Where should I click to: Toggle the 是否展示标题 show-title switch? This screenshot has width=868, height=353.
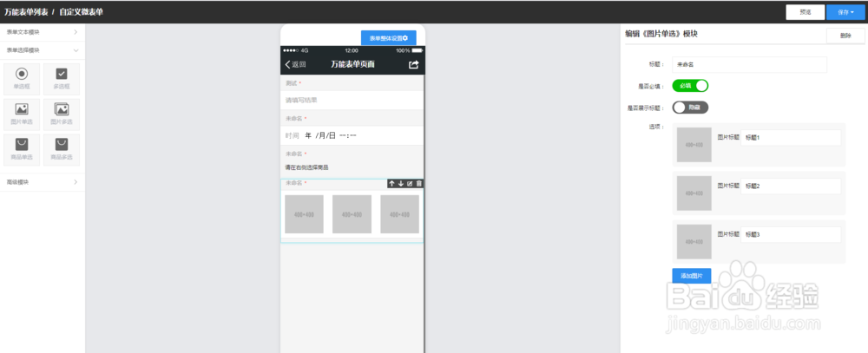pos(690,108)
